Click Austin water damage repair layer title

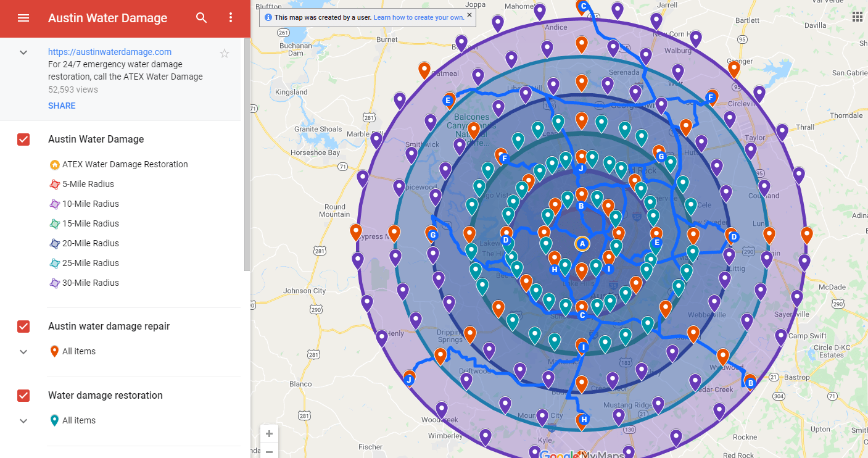point(109,327)
